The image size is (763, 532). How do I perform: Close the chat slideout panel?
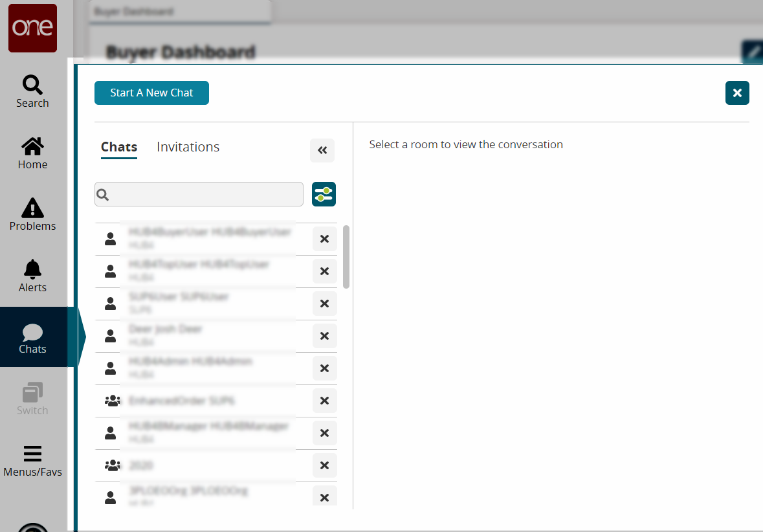[x=737, y=93]
